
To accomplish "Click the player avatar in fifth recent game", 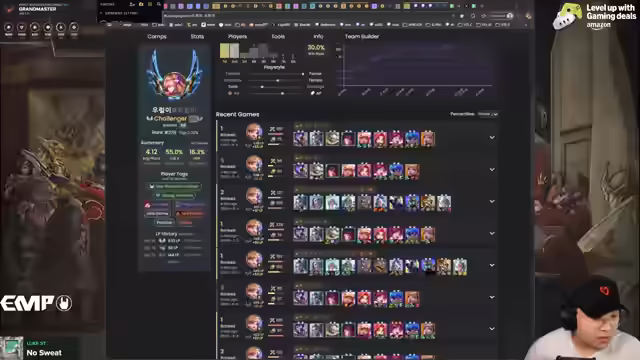I will (254, 260).
